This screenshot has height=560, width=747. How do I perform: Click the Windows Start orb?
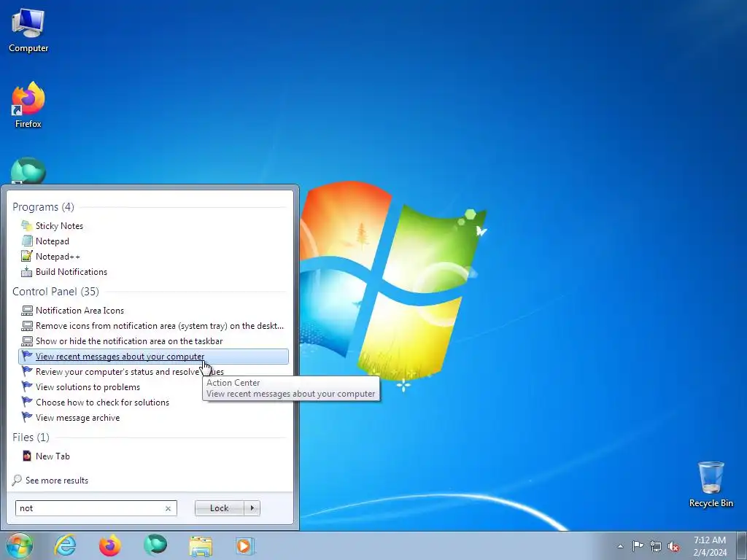click(x=20, y=545)
